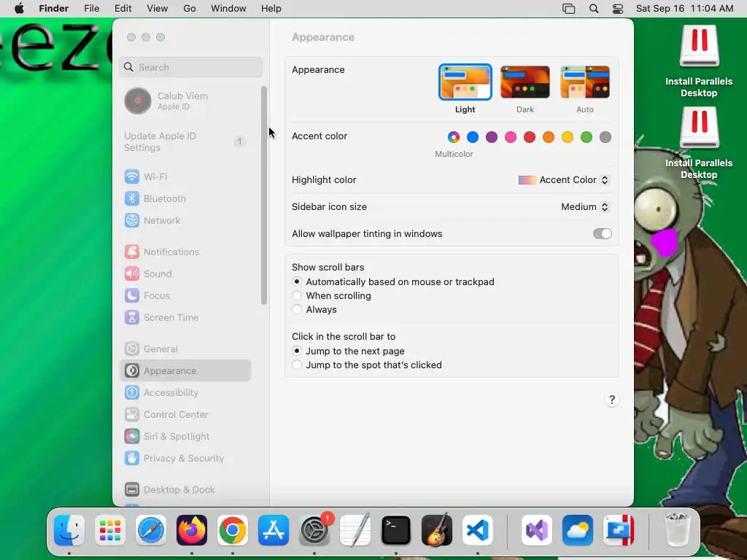The width and height of the screenshot is (747, 560).
Task: Open the Edit menu
Action: click(x=123, y=9)
